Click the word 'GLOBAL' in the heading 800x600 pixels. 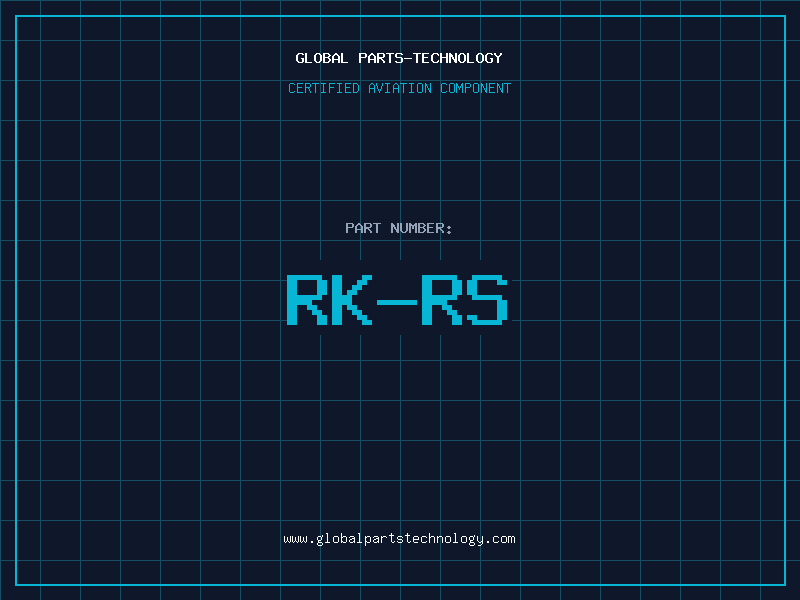tap(322, 58)
